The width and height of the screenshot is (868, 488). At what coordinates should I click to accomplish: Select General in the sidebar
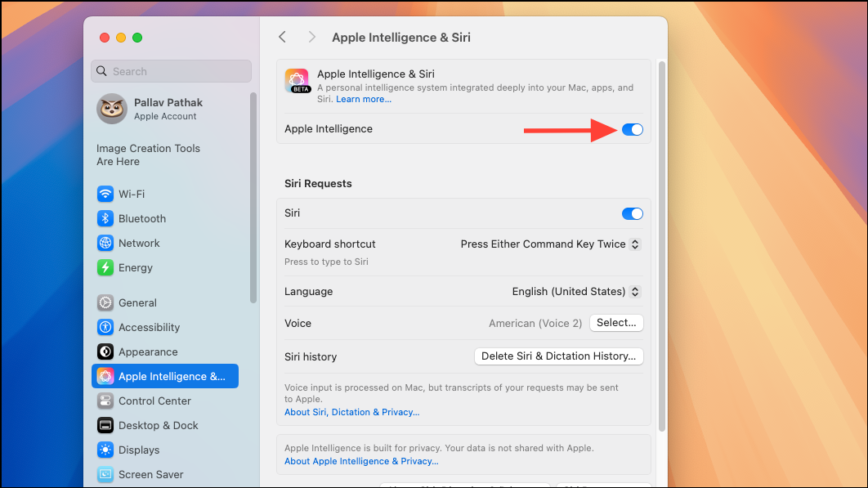pyautogui.click(x=165, y=302)
